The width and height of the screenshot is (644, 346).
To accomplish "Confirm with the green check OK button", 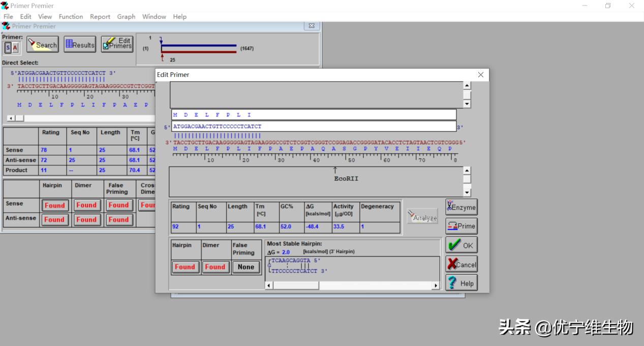I will pos(461,245).
